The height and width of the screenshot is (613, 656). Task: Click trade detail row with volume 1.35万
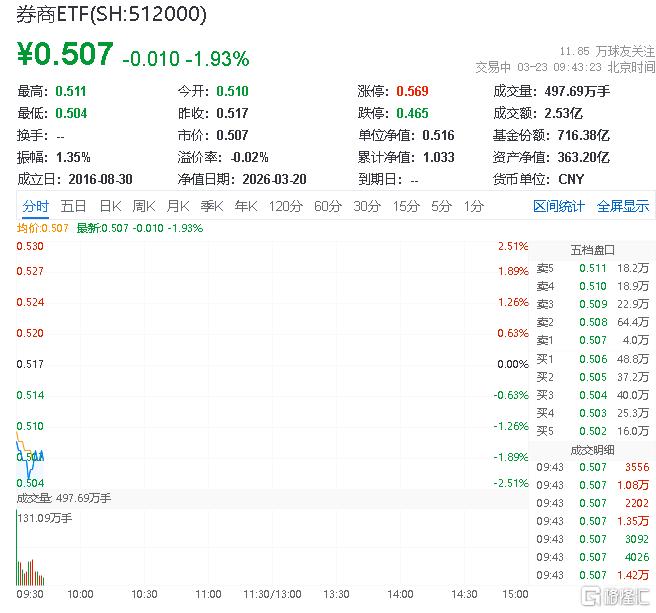[x=592, y=521]
